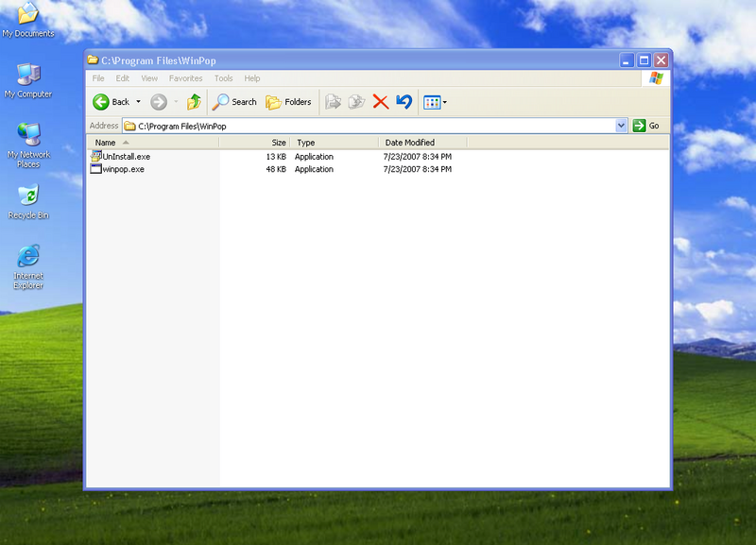Image resolution: width=756 pixels, height=545 pixels.
Task: Select the UnInstall.exe file icon
Action: point(96,156)
